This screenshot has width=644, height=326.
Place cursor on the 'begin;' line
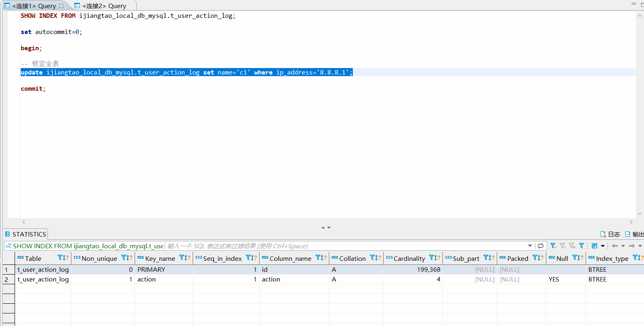[31, 48]
